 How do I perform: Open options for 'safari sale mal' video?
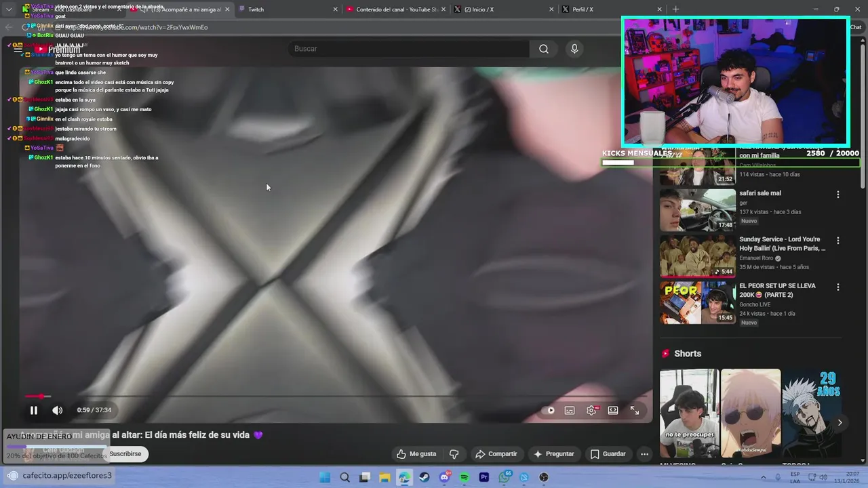tap(837, 195)
